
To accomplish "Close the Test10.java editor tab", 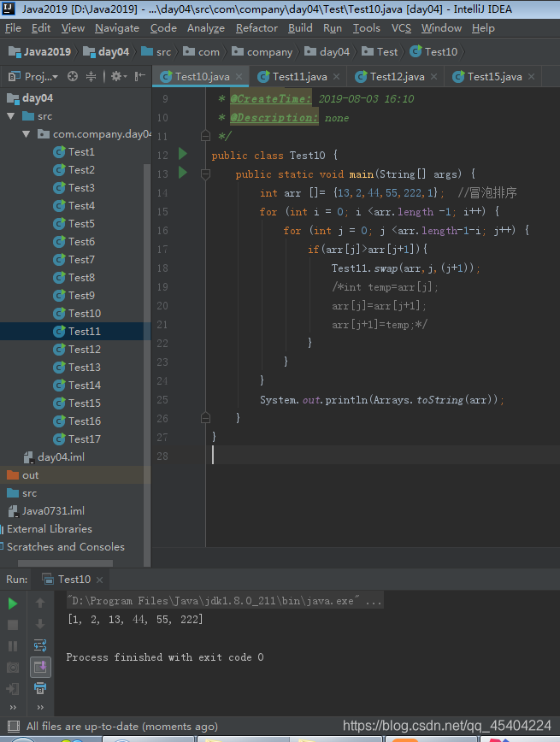I will 239,77.
